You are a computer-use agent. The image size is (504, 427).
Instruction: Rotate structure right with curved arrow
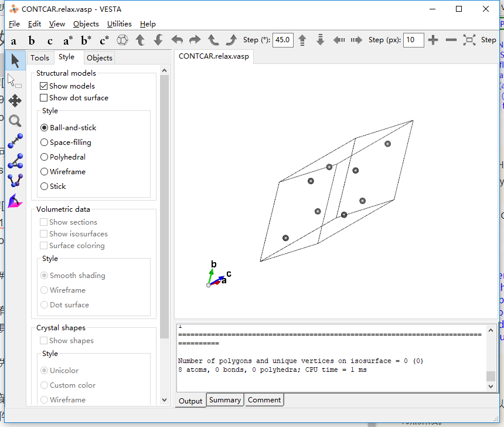click(195, 40)
